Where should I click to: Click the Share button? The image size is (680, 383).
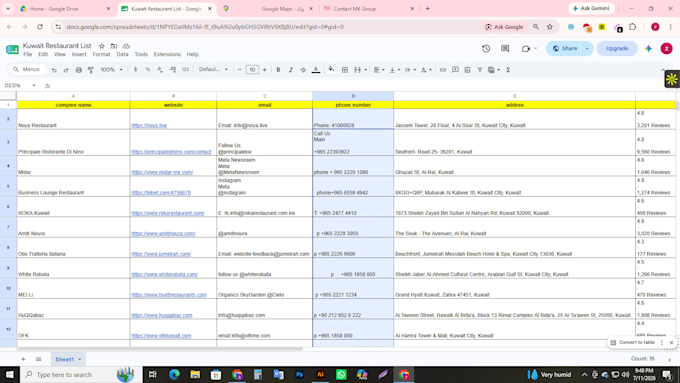pyautogui.click(x=564, y=49)
